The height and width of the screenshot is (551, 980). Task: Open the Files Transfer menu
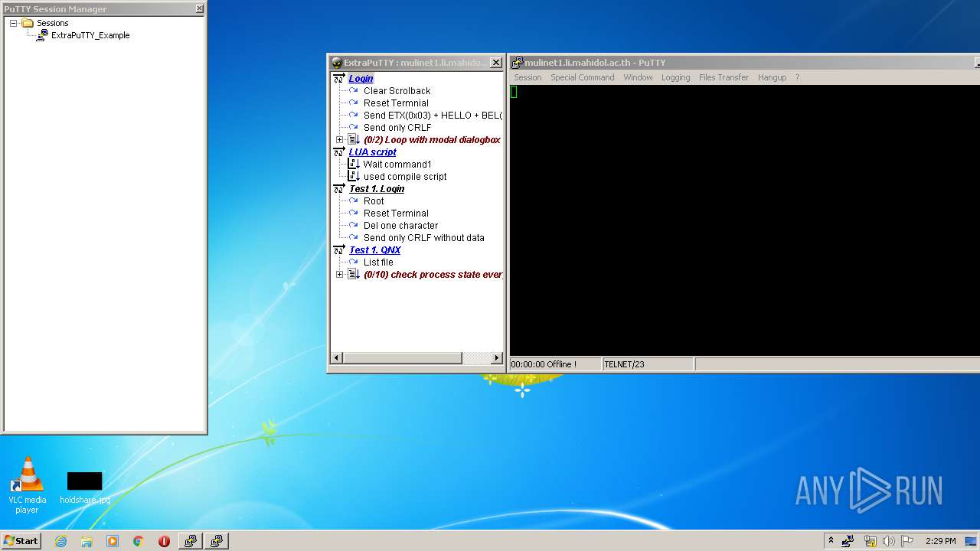click(724, 77)
